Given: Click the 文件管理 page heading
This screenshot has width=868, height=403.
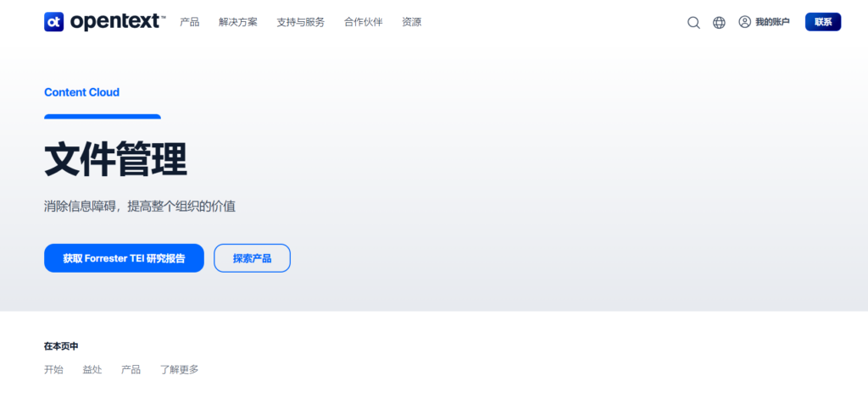Looking at the screenshot, I should pos(115,160).
